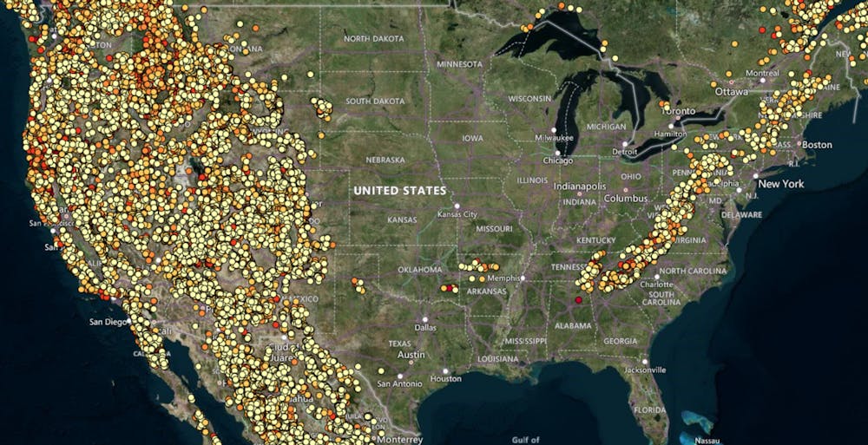Viewport: 868px width, 445px height.
Task: Click the Austin city label
Action: [411, 354]
